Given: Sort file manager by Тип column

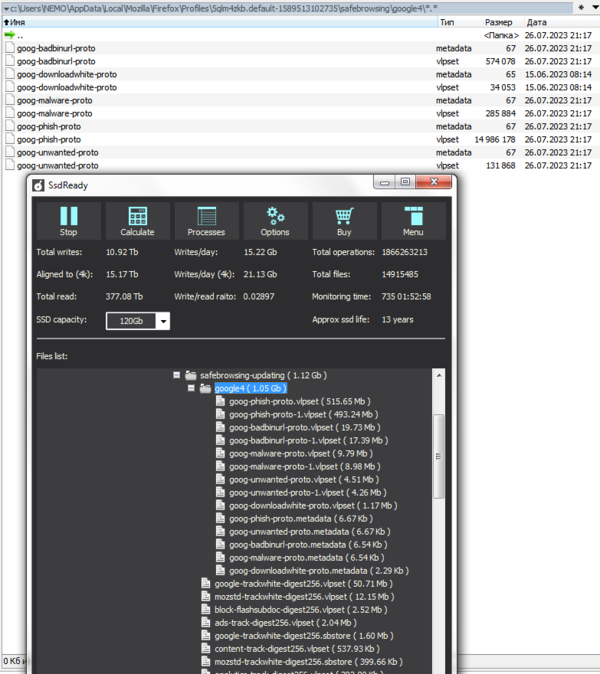Looking at the screenshot, I should (x=459, y=22).
